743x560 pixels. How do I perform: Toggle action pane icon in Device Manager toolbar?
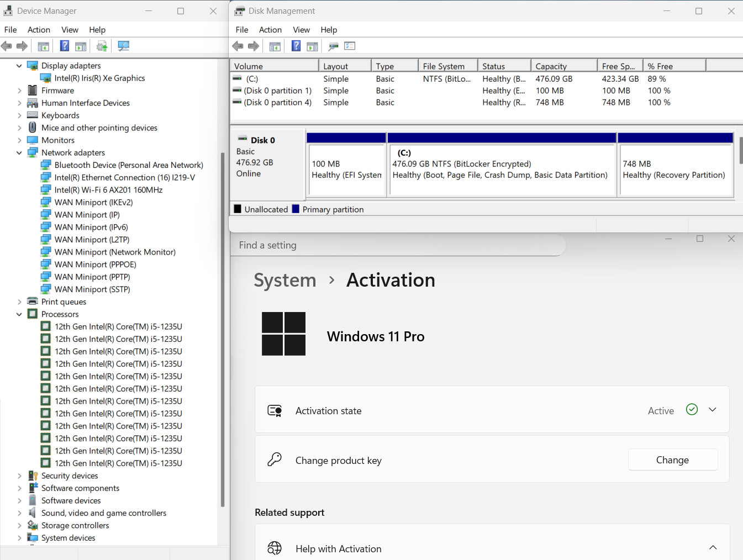(x=81, y=46)
